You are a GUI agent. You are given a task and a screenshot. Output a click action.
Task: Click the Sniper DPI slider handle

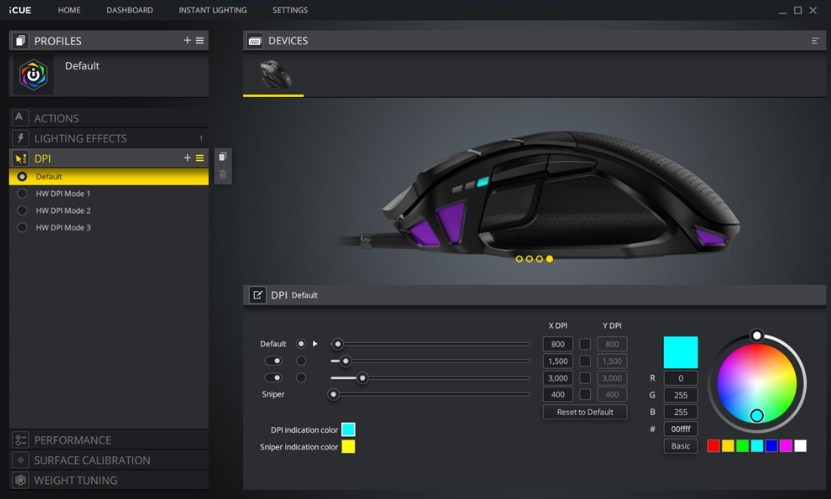pos(333,395)
